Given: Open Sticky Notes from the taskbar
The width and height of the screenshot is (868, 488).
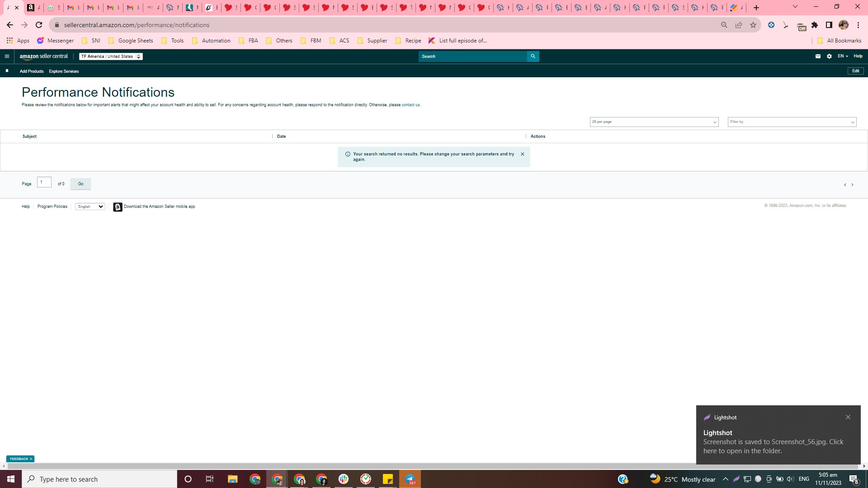Looking at the screenshot, I should pos(388,479).
